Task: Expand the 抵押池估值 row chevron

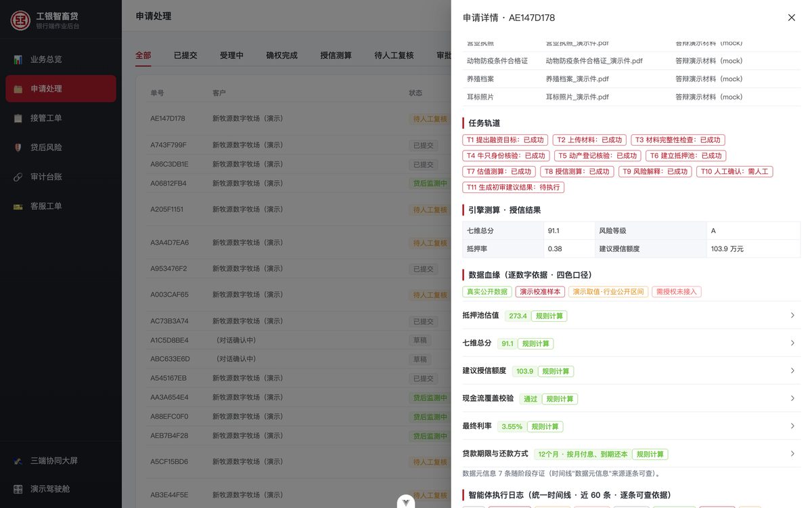Action: pyautogui.click(x=792, y=316)
